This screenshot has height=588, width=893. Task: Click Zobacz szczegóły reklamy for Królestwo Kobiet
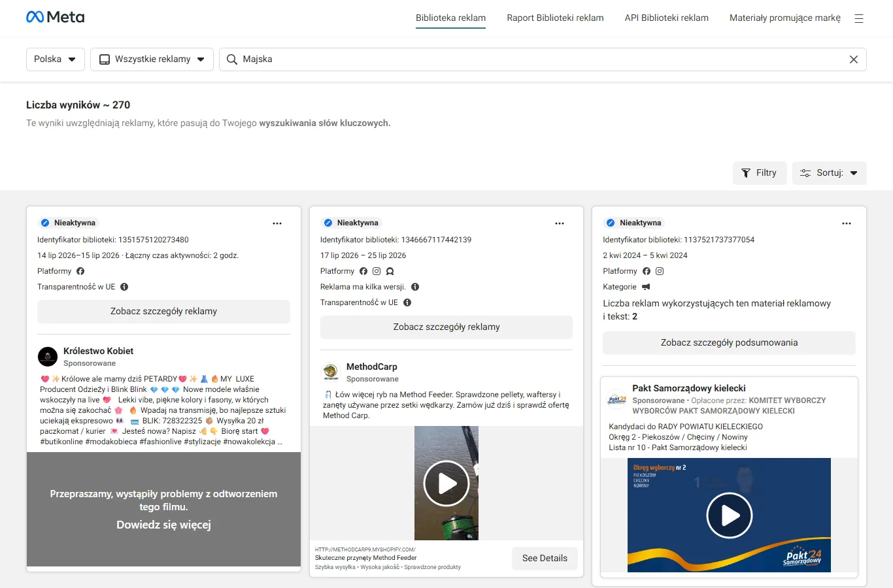tap(163, 312)
